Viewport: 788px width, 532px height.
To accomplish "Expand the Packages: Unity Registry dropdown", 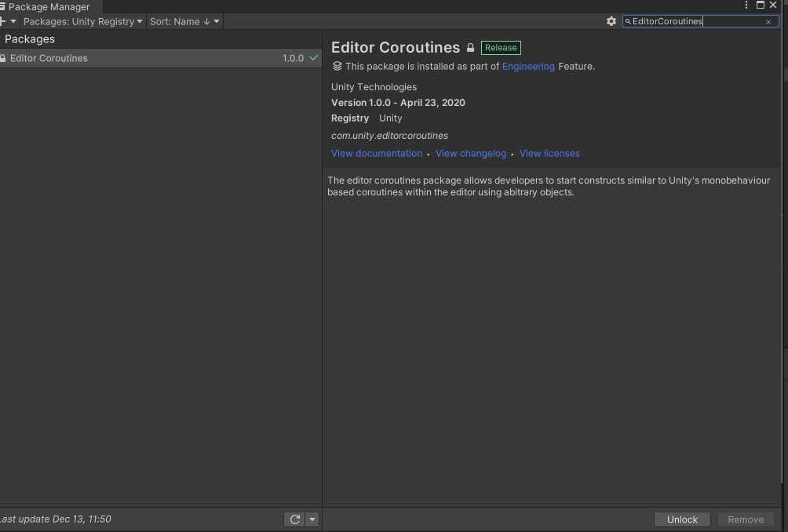I will click(82, 21).
